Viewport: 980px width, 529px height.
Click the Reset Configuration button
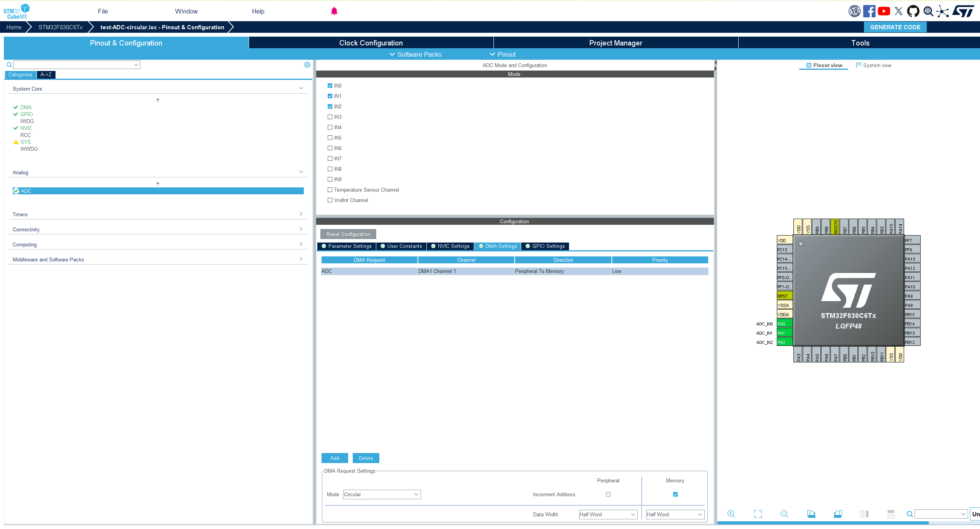[x=348, y=234]
